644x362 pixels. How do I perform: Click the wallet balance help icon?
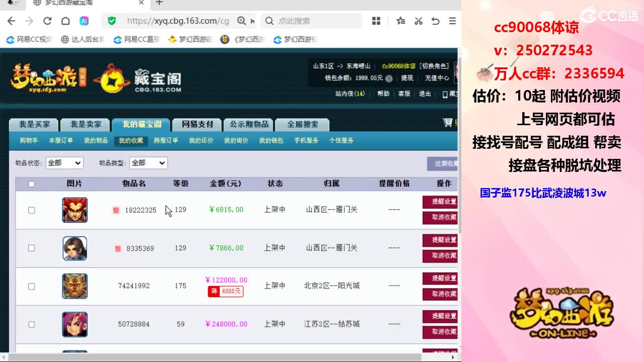(389, 78)
